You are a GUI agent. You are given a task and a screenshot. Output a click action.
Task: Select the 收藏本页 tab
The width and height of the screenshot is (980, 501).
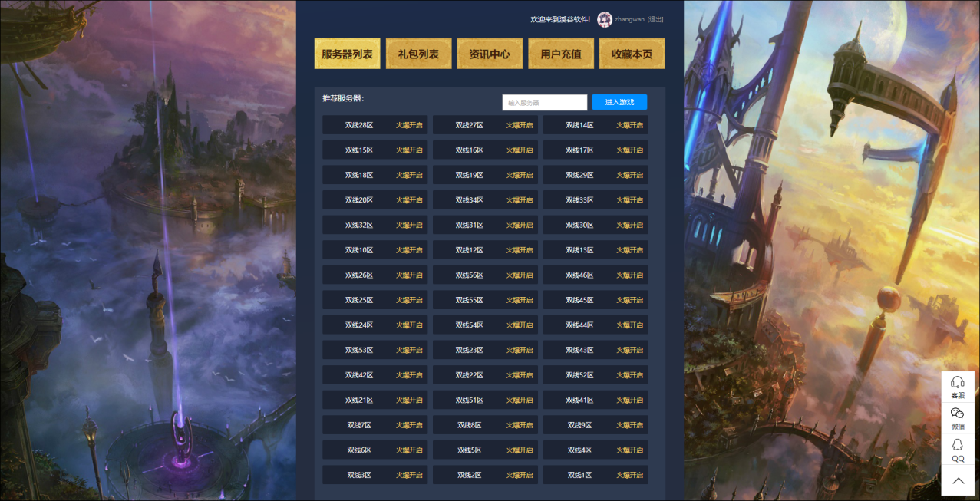coord(632,54)
